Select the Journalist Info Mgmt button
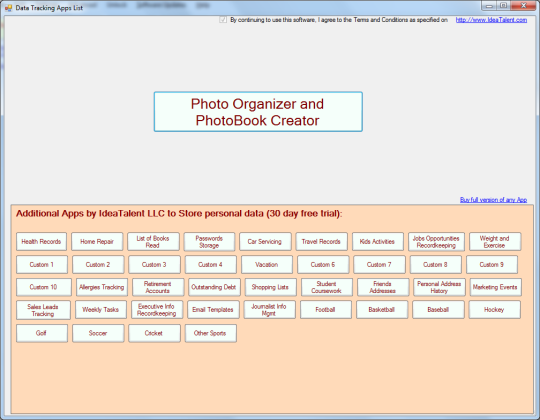Viewport: 540px width, 420px height. click(x=270, y=309)
